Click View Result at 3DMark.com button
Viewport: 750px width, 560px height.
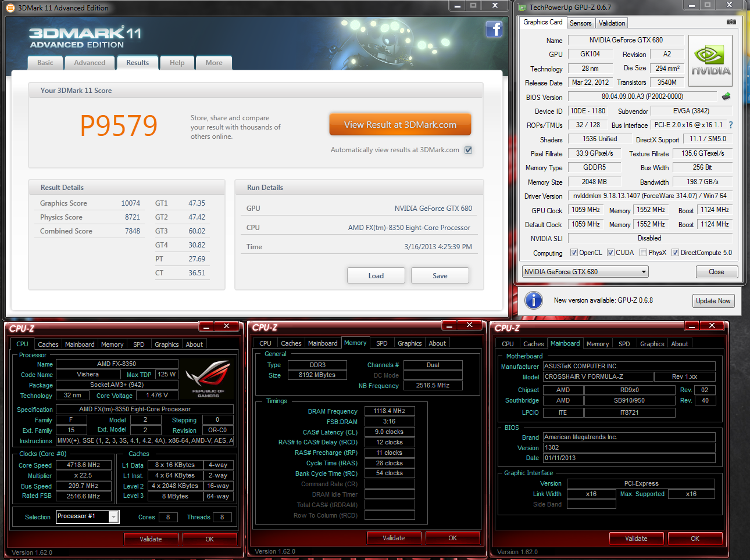(x=400, y=124)
